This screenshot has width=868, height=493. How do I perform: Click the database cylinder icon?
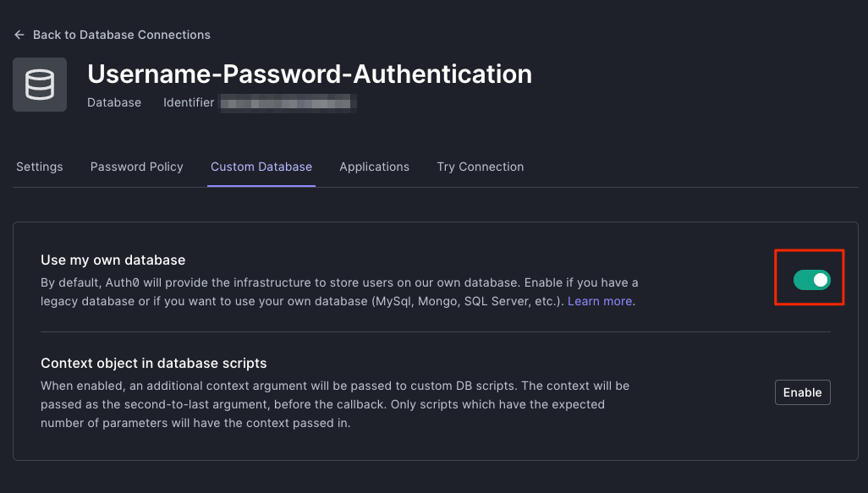(x=40, y=85)
